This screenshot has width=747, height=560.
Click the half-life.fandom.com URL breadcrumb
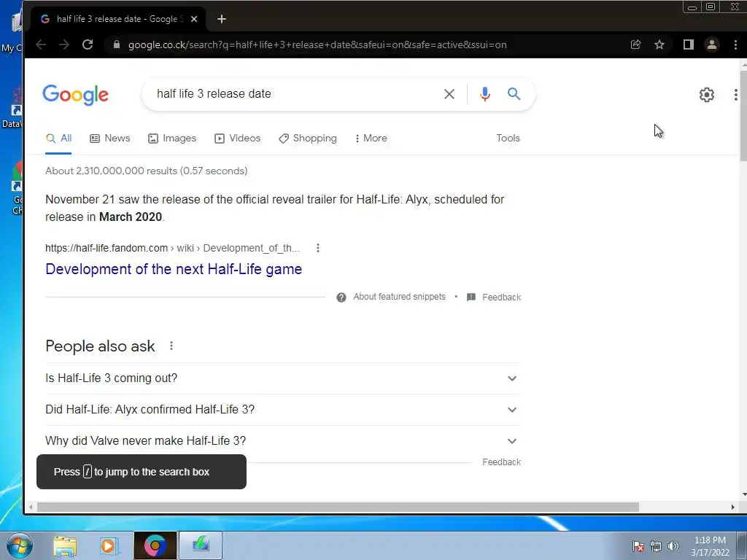(x=172, y=248)
